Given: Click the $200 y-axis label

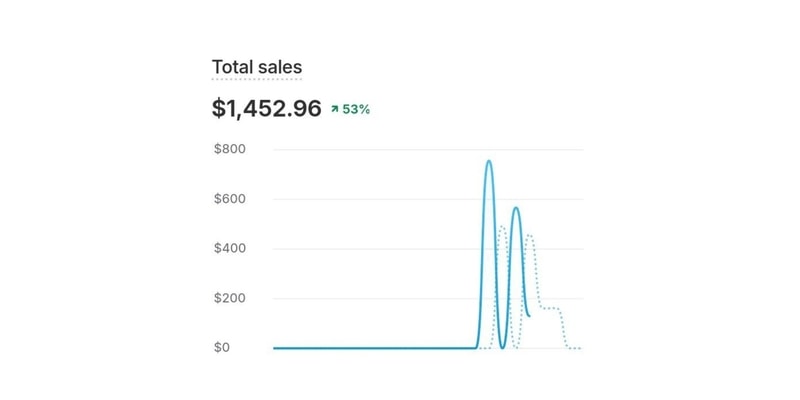Looking at the screenshot, I should [229, 298].
